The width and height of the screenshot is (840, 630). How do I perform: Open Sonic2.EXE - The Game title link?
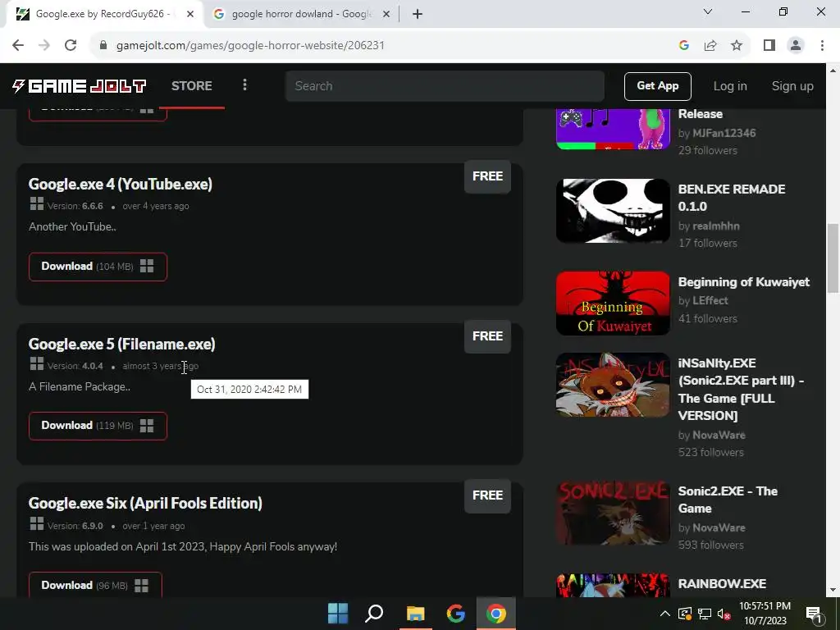click(x=728, y=500)
